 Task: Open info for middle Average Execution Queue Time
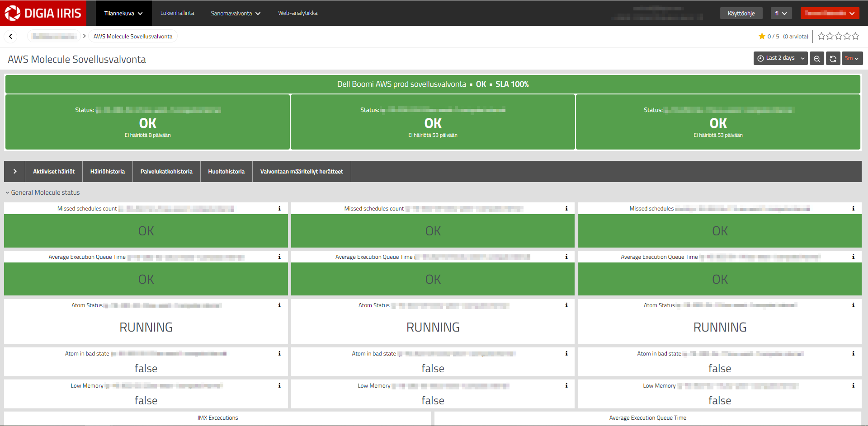tap(566, 257)
